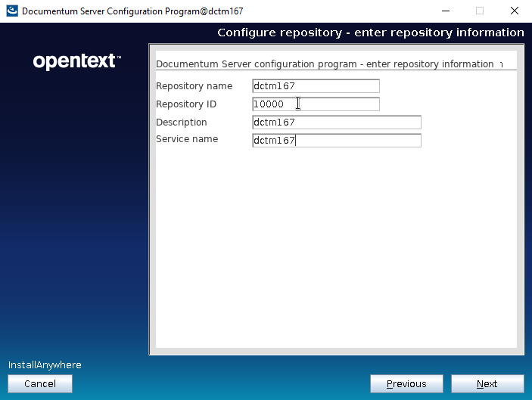The width and height of the screenshot is (532, 400).
Task: Focus the Repository name input field
Action: [316, 86]
